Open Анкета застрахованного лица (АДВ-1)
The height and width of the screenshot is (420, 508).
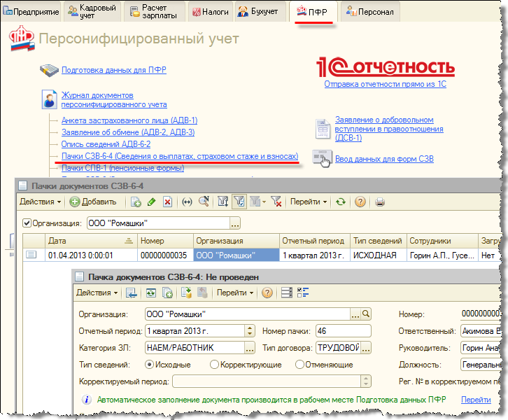tap(129, 120)
